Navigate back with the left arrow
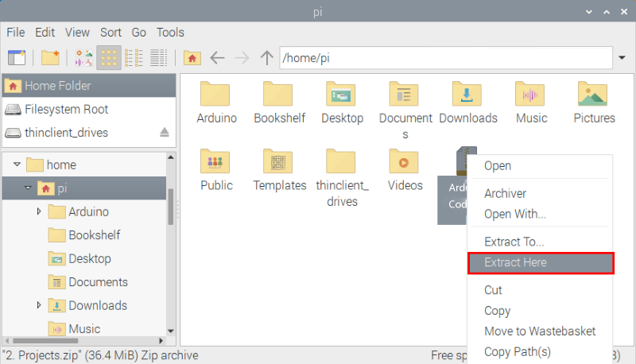The width and height of the screenshot is (636, 364). (x=217, y=58)
